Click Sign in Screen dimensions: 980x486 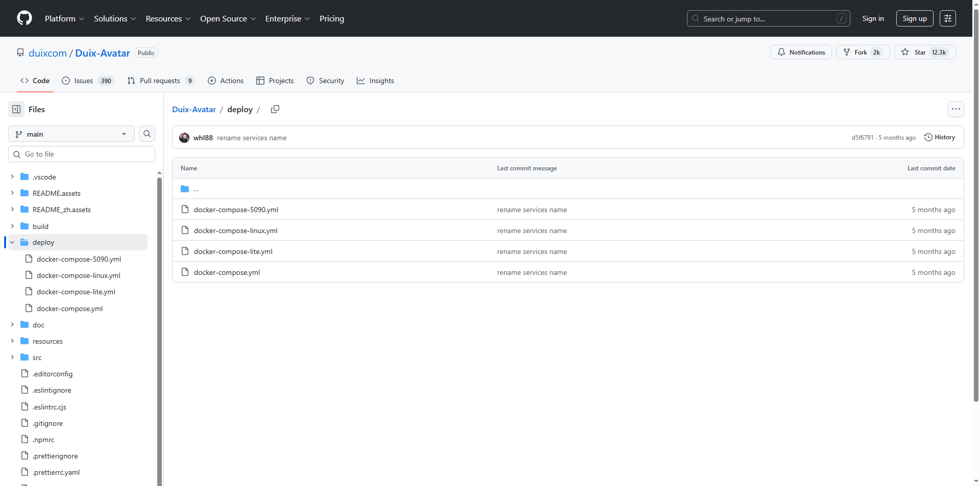[x=873, y=18]
